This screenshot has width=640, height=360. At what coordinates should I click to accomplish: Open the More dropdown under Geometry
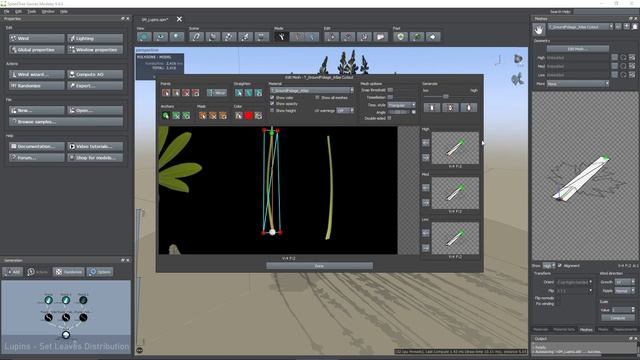click(x=578, y=83)
